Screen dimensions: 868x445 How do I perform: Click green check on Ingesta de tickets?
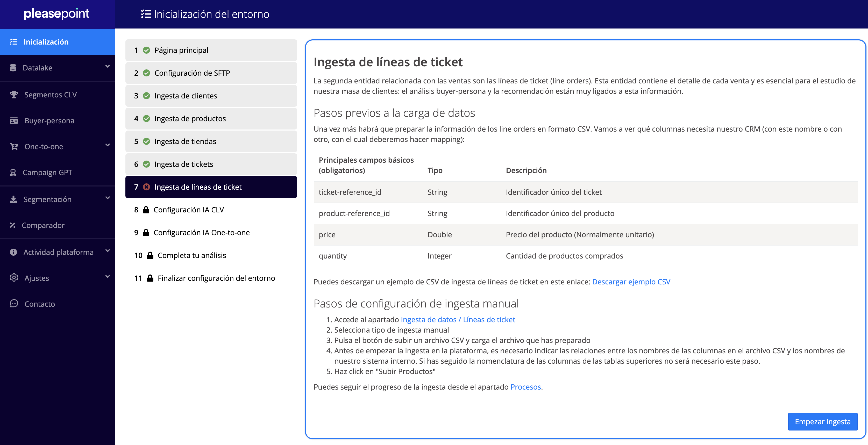pos(146,164)
